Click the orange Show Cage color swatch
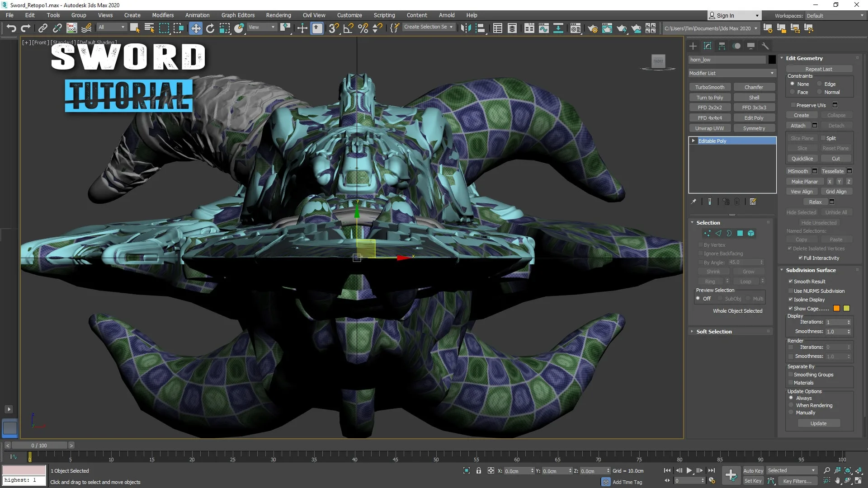Screen dimensions: 868x488 pyautogui.click(x=836, y=309)
